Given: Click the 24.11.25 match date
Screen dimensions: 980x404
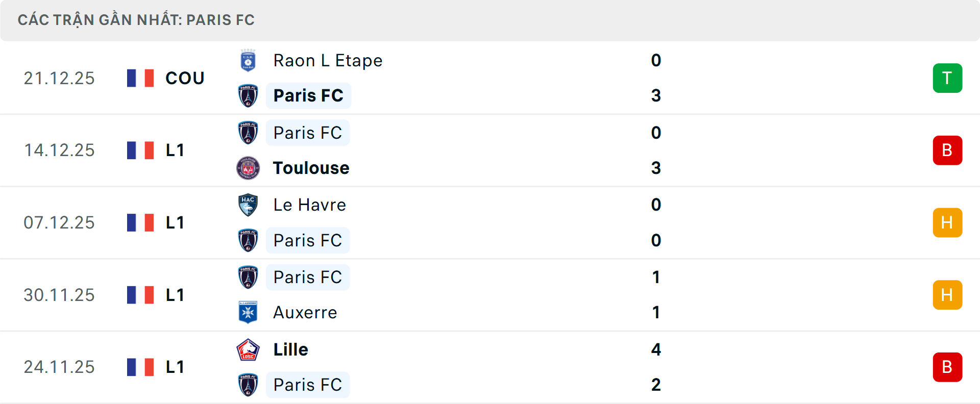Looking at the screenshot, I should click(x=59, y=367).
